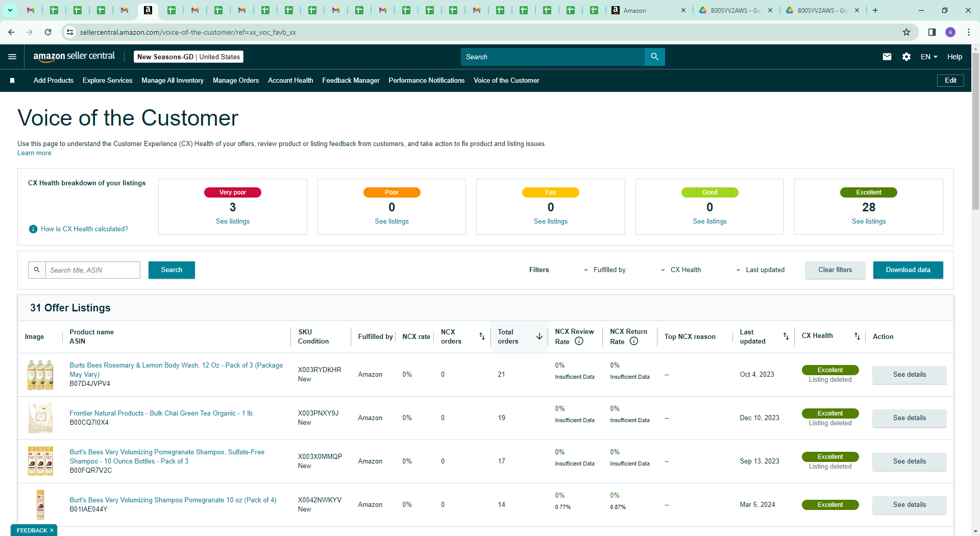Go to Manage Orders

236,81
